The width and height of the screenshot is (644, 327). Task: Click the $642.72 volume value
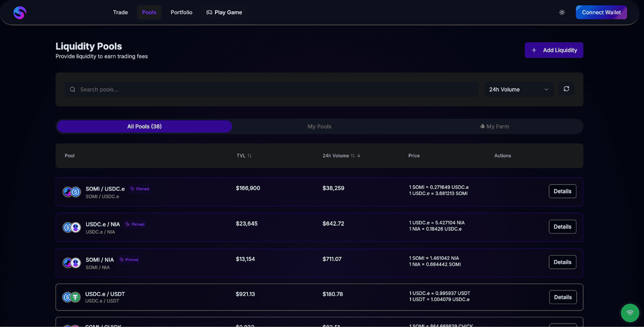tap(333, 224)
